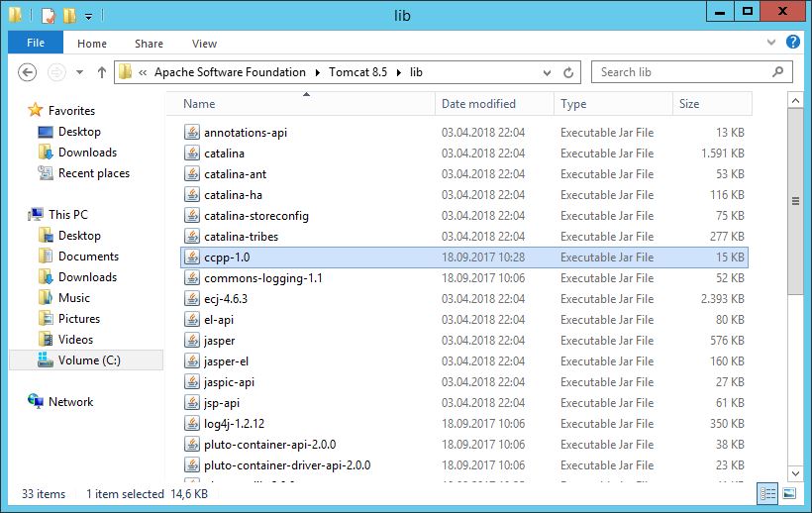Select the log4j-1.2.12 jar icon
Viewport: 812px width, 513px height.
(191, 424)
